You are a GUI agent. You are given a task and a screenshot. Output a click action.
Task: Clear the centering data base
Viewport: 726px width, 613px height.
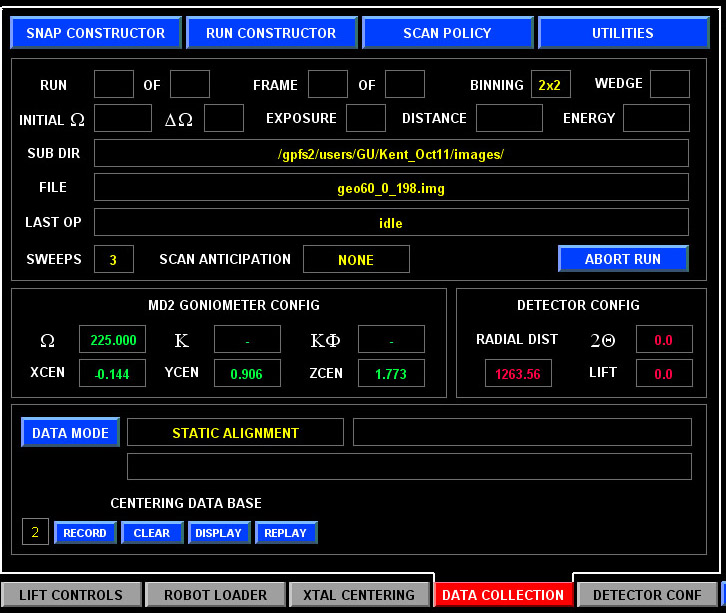[152, 533]
